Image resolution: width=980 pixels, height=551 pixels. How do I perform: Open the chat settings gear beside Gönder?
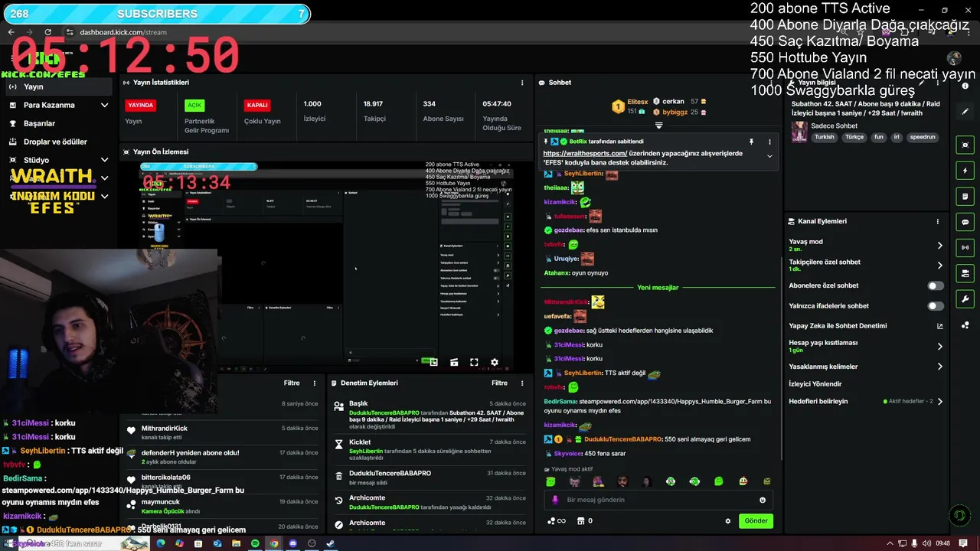727,521
